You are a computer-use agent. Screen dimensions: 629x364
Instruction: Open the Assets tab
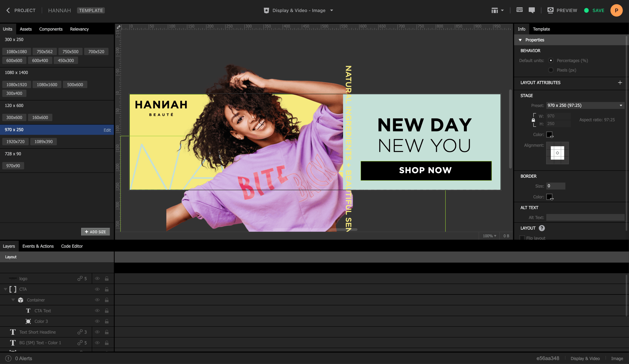tap(26, 29)
